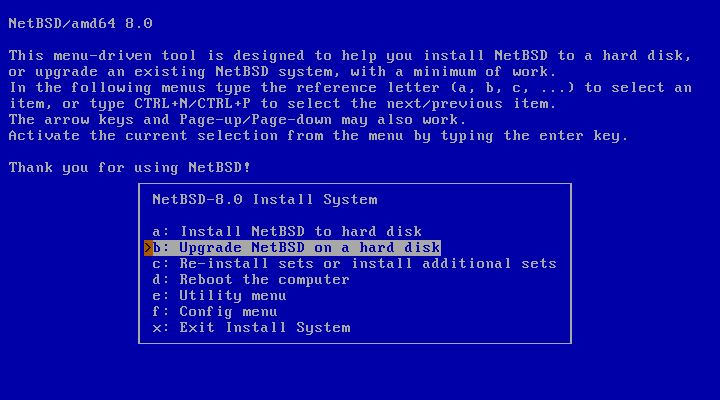Click the 'This menu-driven tool is designed' line

[x=349, y=55]
